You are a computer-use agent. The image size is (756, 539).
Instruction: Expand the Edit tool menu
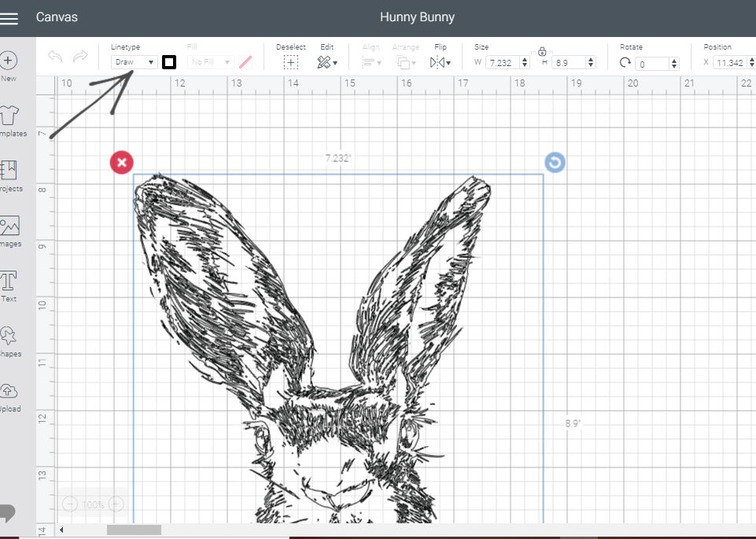click(327, 62)
